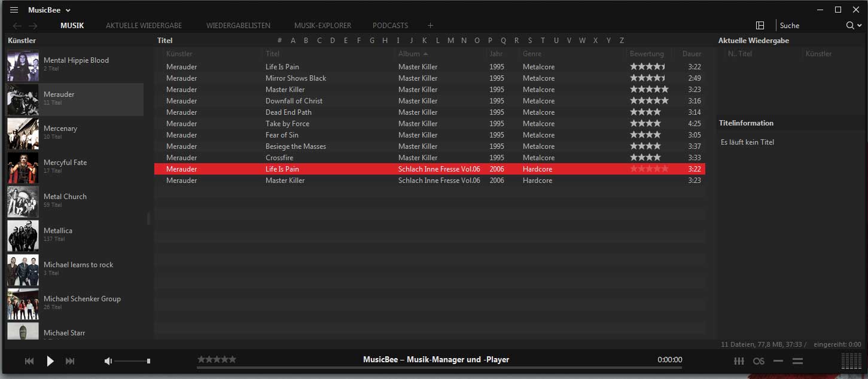The height and width of the screenshot is (379, 868).
Task: Open the equalizer icon
Action: click(739, 361)
